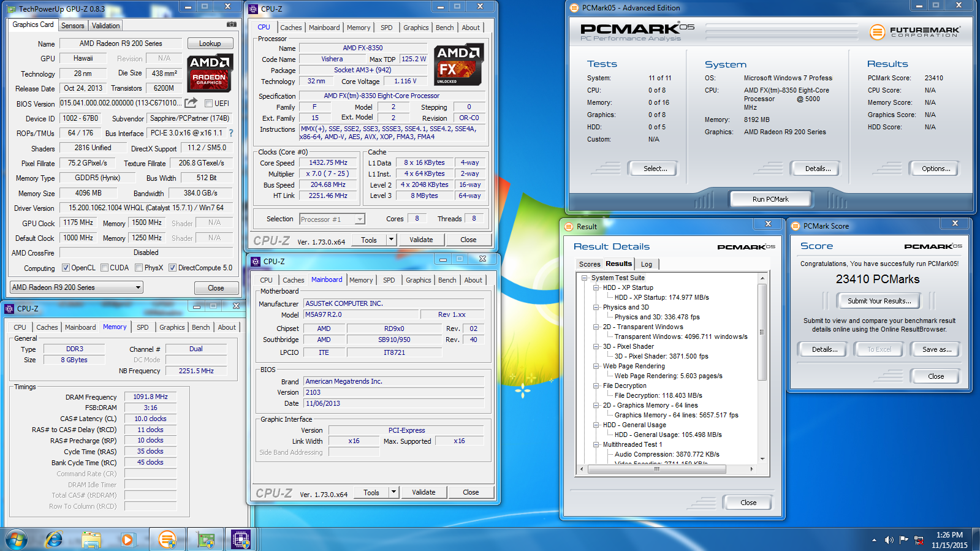Open the Bench tab in CPU-Z Mainboard window

pos(447,280)
